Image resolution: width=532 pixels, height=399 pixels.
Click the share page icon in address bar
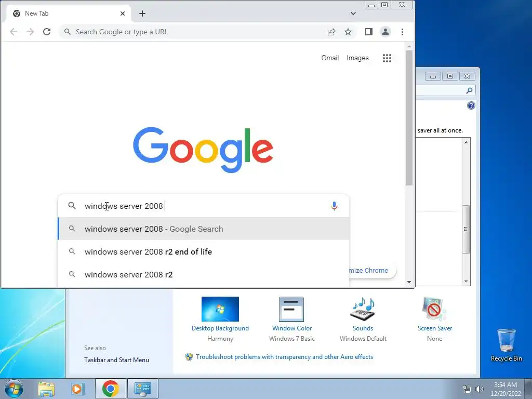coord(331,32)
